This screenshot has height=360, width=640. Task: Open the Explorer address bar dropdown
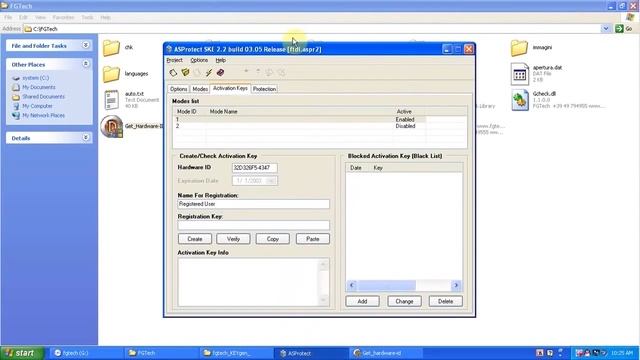coord(606,29)
